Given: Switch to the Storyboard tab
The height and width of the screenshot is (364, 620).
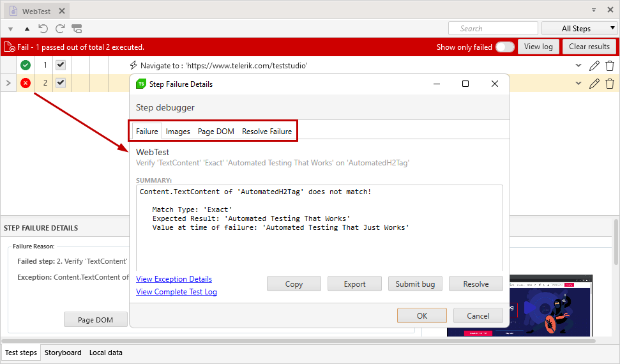Looking at the screenshot, I should (x=63, y=353).
